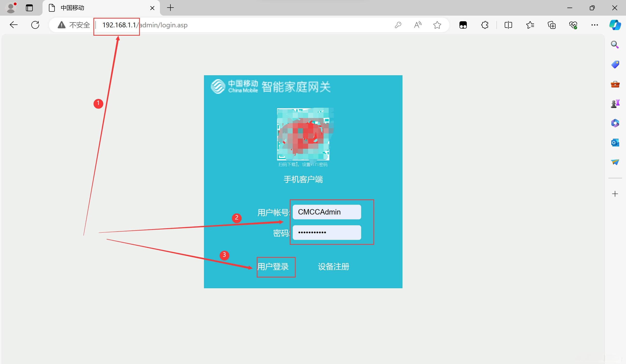Close the 中国移动 tab

[152, 8]
